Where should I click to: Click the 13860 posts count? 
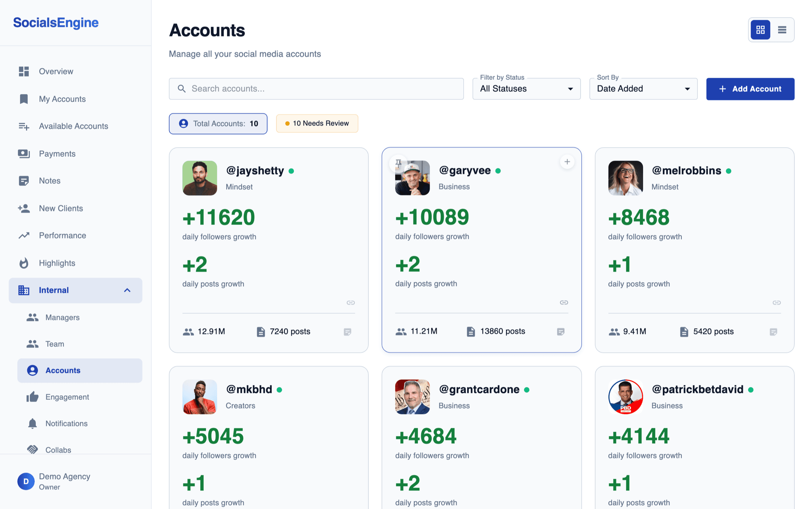[503, 331]
